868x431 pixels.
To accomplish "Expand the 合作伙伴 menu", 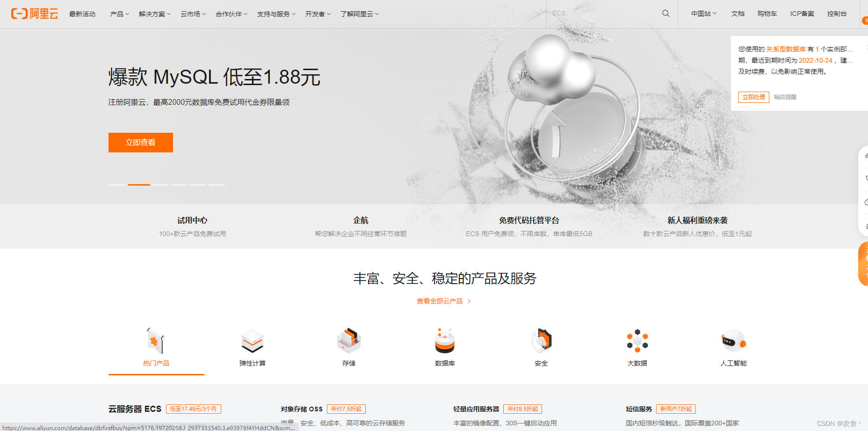I will coord(231,14).
